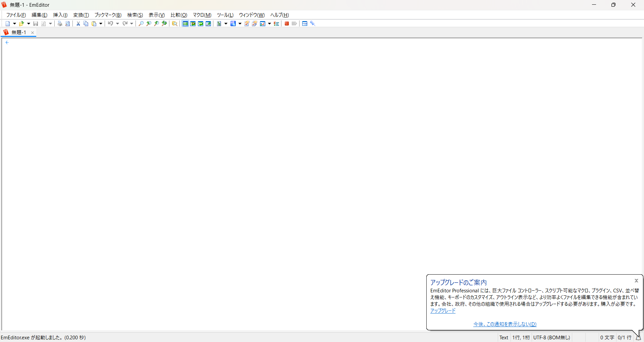Click the アップグレード link in notification
Viewport: 644px width, 342px height.
click(x=443, y=310)
